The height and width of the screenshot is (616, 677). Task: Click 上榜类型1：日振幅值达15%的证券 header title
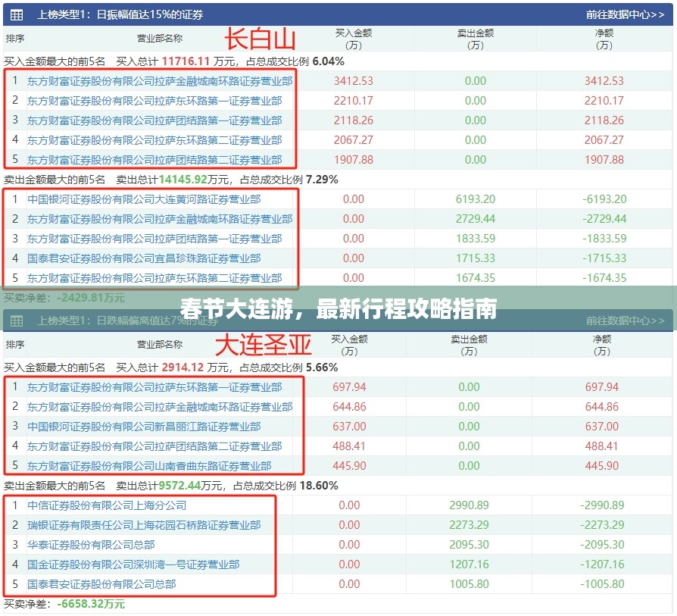(120, 15)
